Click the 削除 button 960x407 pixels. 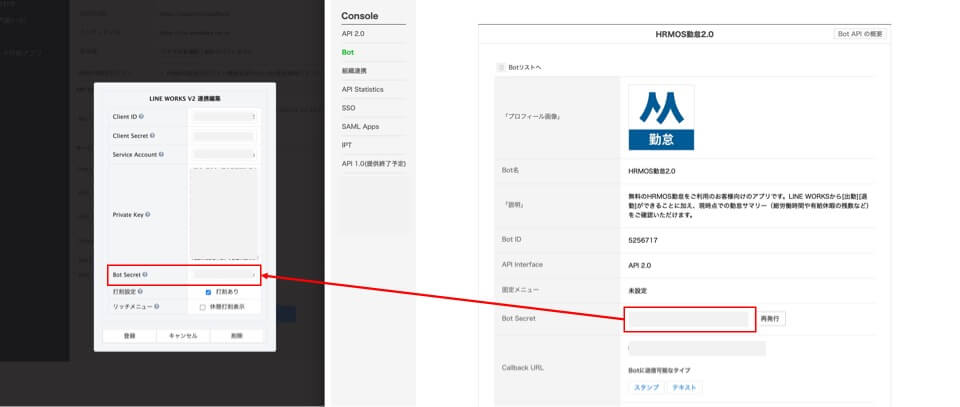point(237,336)
